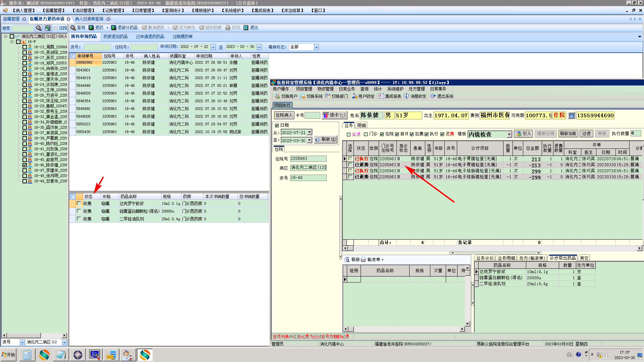644x362 pixels.
Task: Click the search magnifier icon beside 搜索 box
Action: point(39,28)
